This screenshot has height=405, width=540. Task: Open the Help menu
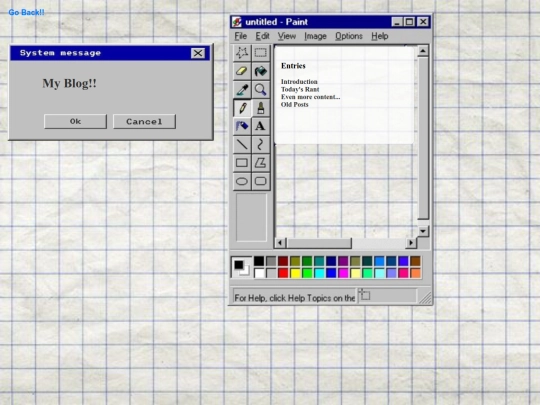[x=380, y=36]
